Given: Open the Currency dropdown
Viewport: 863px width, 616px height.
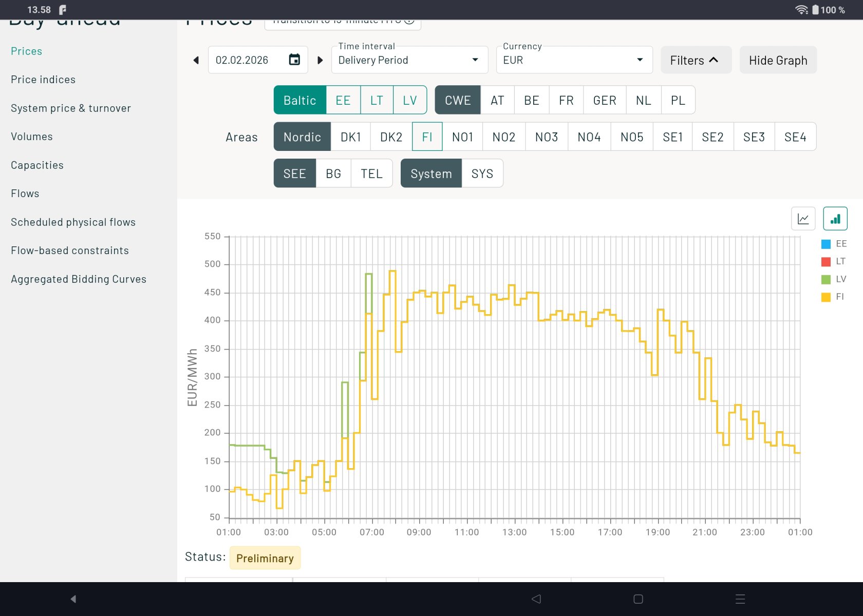Looking at the screenshot, I should click(573, 60).
